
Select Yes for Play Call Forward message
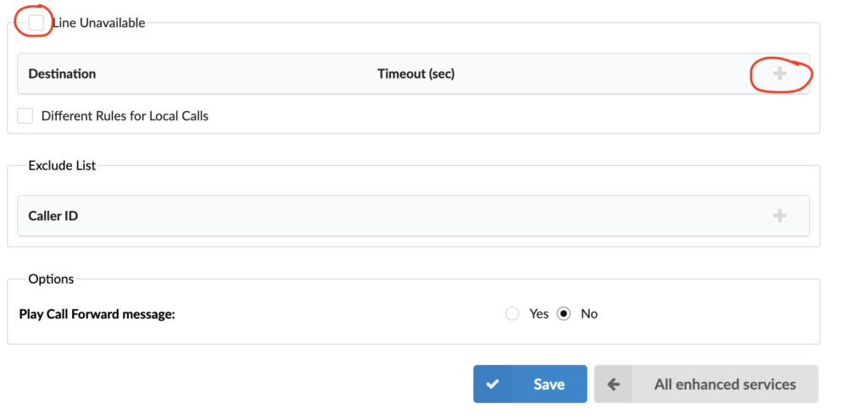tap(512, 313)
